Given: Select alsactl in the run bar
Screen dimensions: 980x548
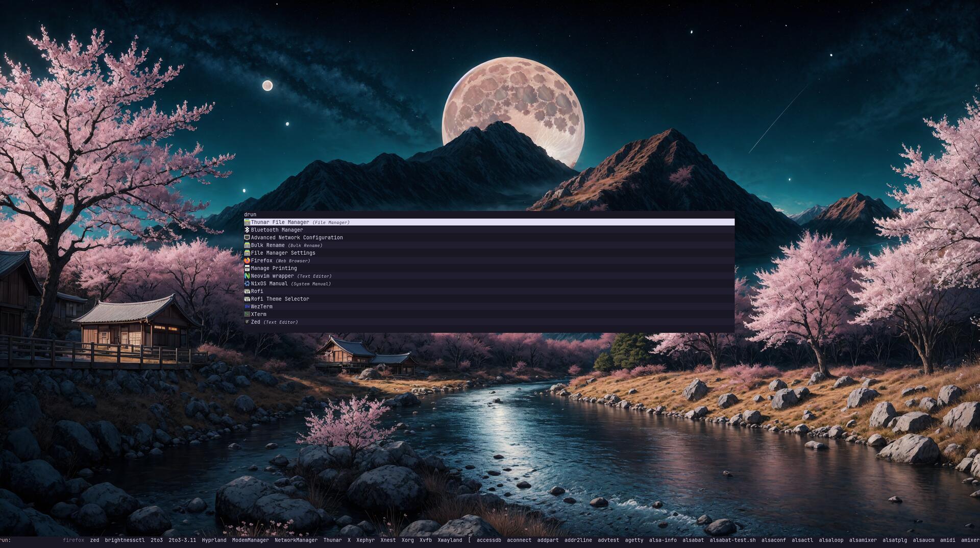Looking at the screenshot, I should pyautogui.click(x=802, y=540).
